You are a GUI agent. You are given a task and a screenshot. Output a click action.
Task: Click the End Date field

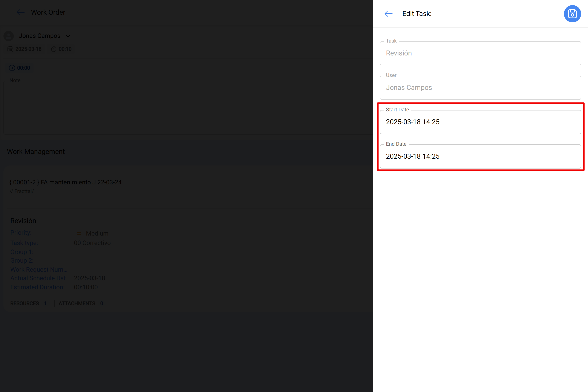tap(480, 156)
